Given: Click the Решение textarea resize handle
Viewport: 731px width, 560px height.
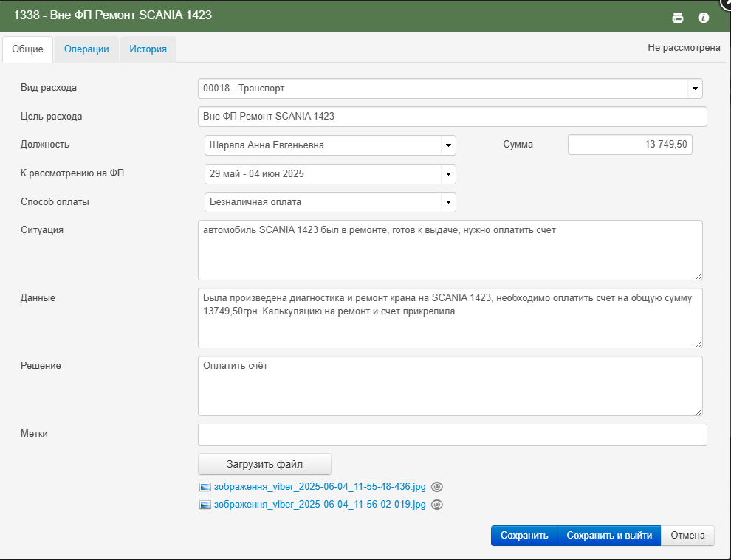Looking at the screenshot, I should [699, 412].
